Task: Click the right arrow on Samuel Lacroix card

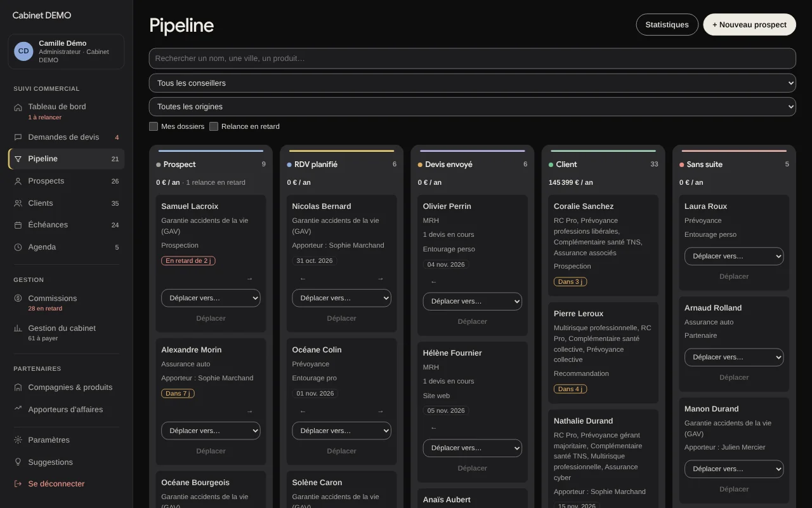Action: pyautogui.click(x=249, y=279)
